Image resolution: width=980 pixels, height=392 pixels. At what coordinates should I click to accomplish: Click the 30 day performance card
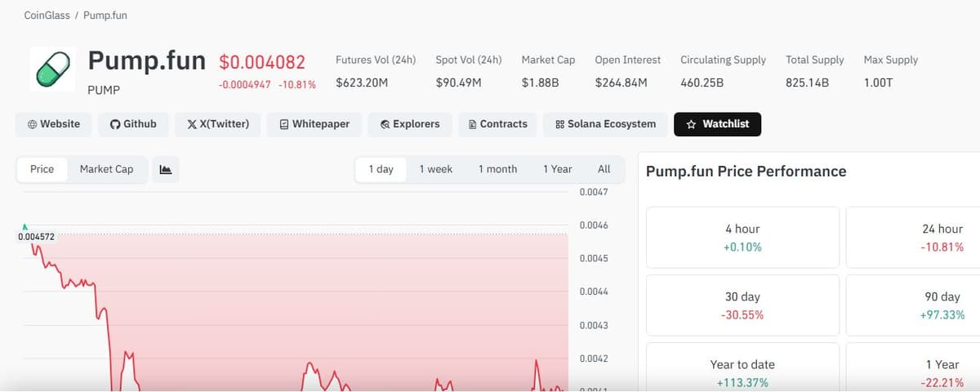(x=742, y=305)
